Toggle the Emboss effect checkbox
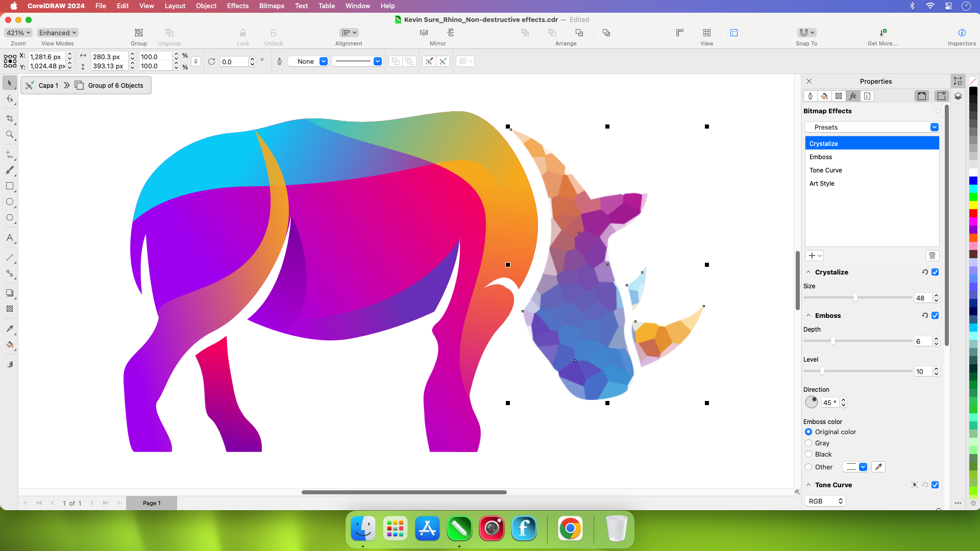The image size is (980, 551). [935, 315]
